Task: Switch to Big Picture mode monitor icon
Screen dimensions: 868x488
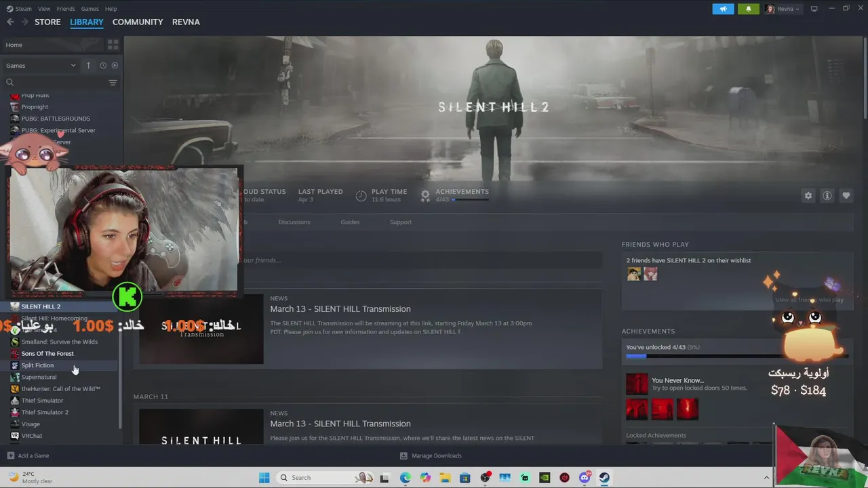Action: coord(814,9)
